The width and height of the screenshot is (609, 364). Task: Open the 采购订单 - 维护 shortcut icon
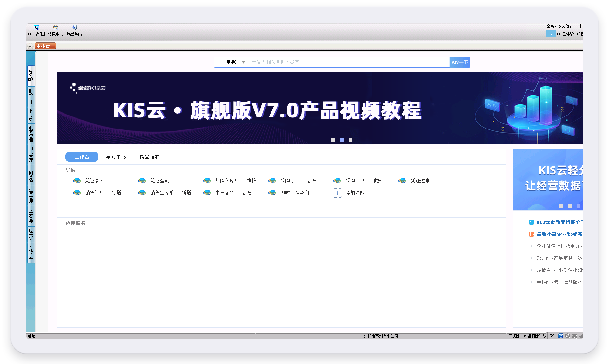coord(337,181)
